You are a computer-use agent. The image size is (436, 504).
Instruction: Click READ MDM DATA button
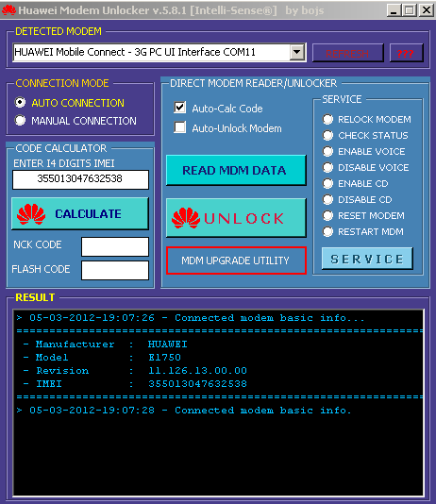tap(236, 170)
